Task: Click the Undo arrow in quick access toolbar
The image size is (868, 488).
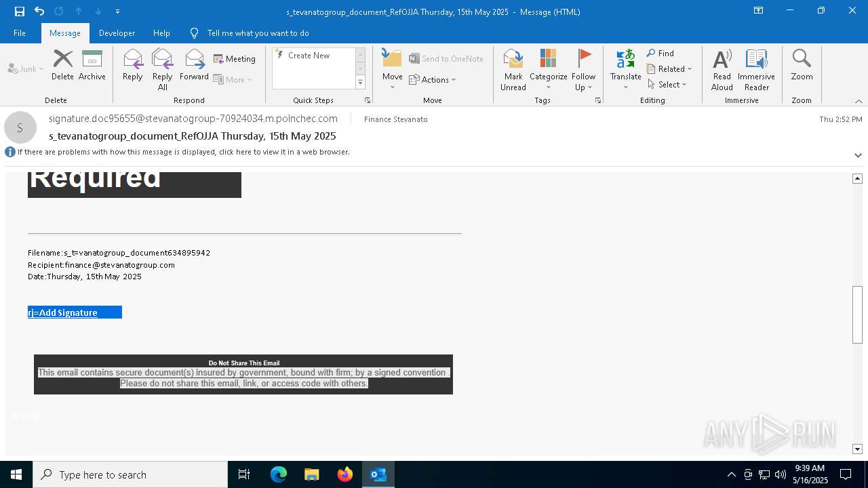Action: [39, 11]
